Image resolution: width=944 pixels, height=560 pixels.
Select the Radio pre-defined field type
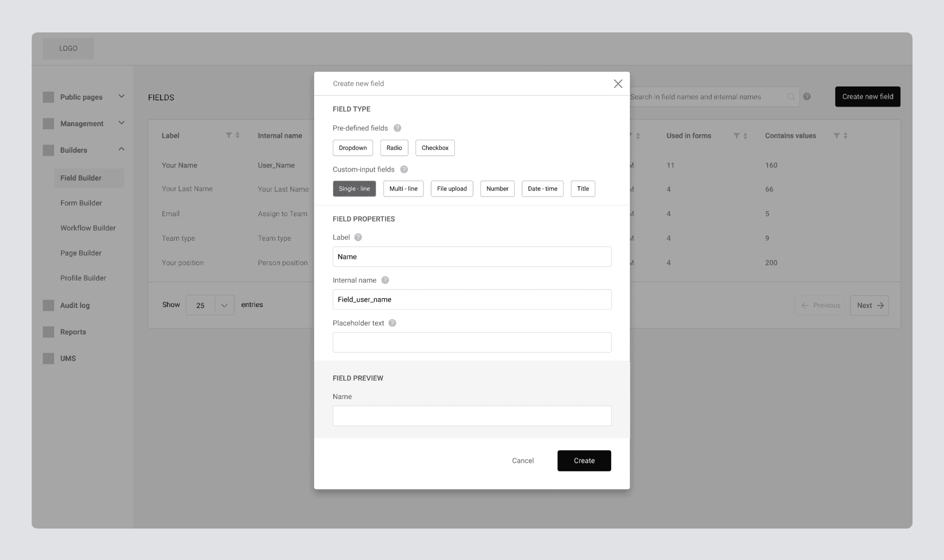(x=394, y=148)
